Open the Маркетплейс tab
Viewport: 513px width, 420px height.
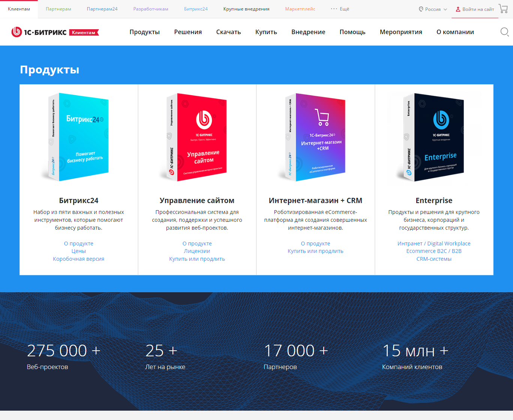(x=300, y=9)
